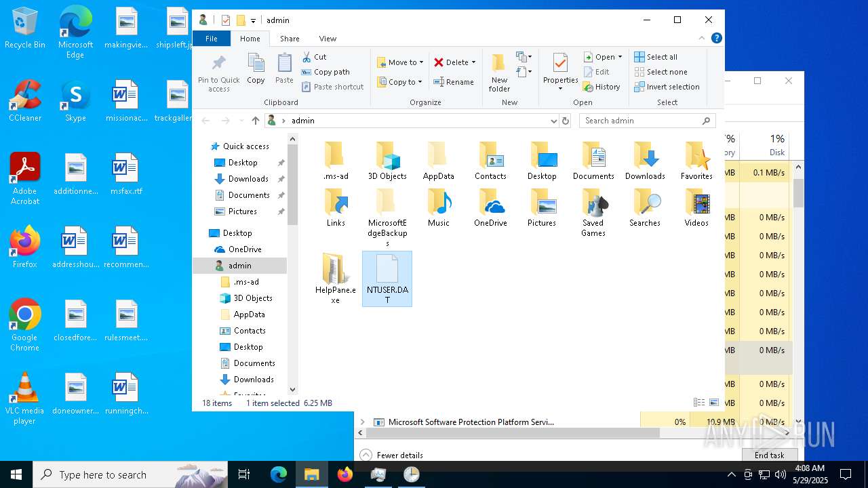The image size is (868, 488).
Task: Click the Paste ribbon icon
Action: [284, 68]
